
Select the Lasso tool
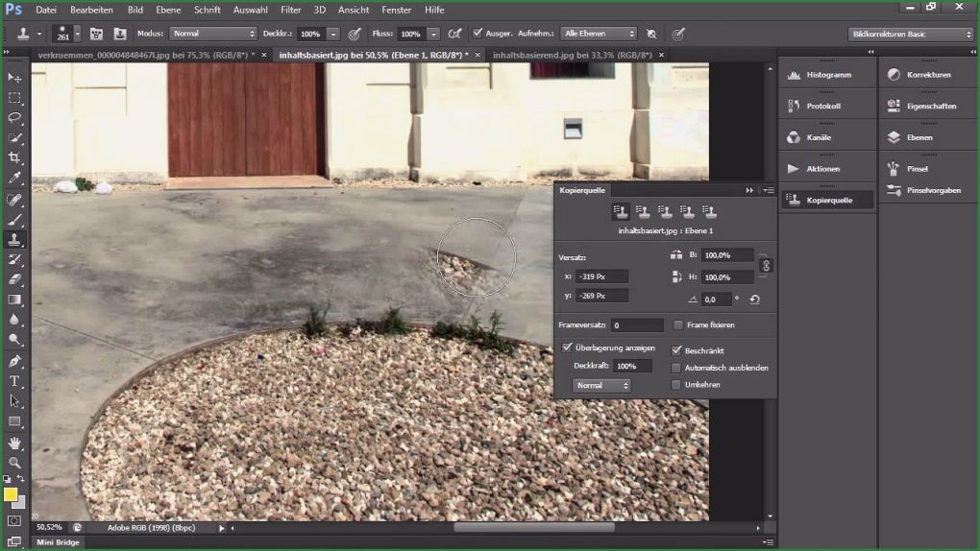click(x=14, y=117)
